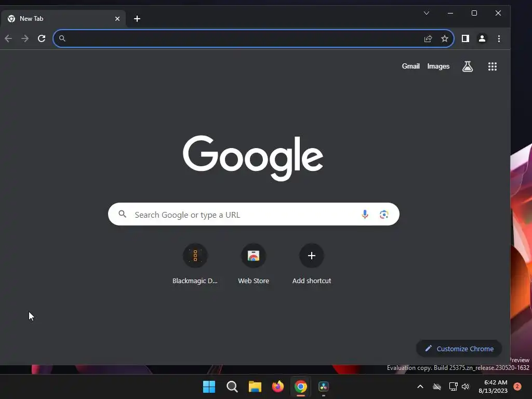532x399 pixels.
Task: Open the network status tray icon
Action: click(453, 387)
